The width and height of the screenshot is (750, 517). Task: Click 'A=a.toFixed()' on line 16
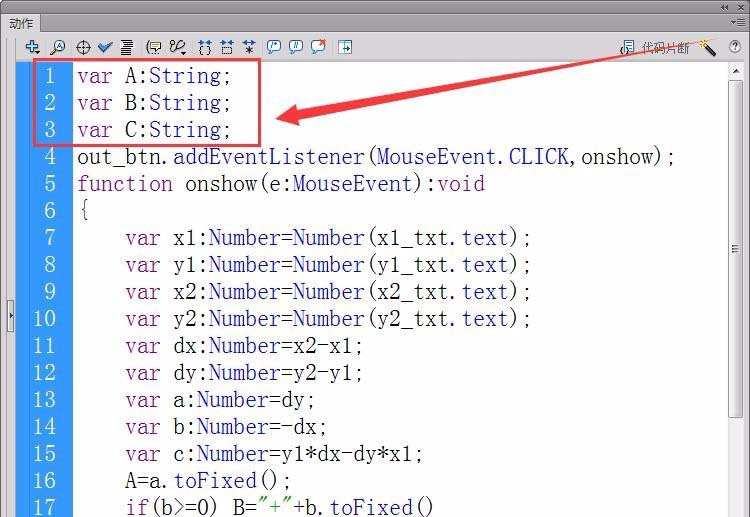201,481
